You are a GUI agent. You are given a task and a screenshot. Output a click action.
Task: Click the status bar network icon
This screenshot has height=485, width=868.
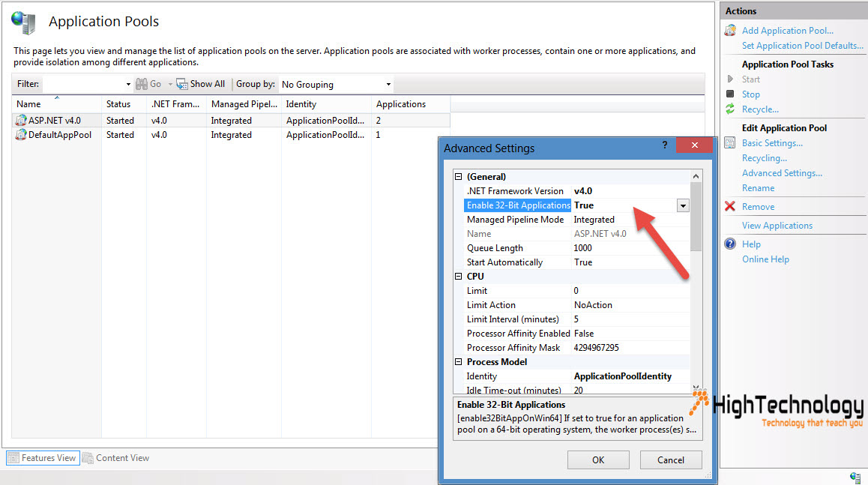pyautogui.click(x=856, y=478)
